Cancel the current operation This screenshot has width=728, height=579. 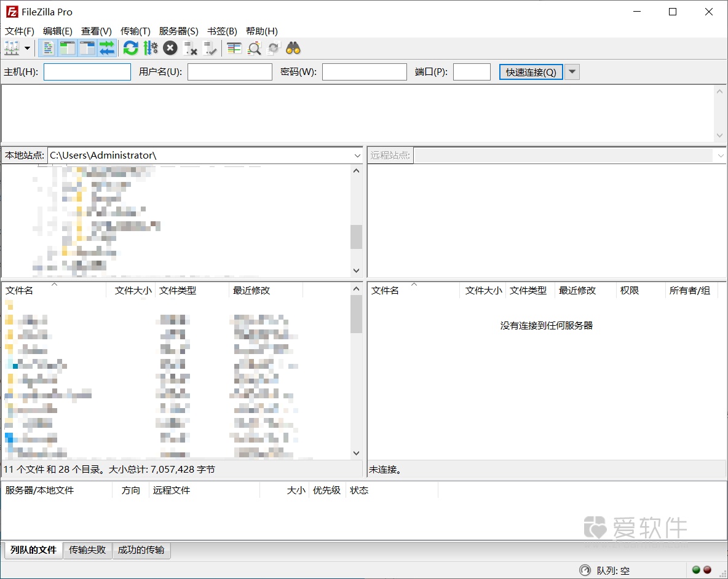tap(170, 48)
